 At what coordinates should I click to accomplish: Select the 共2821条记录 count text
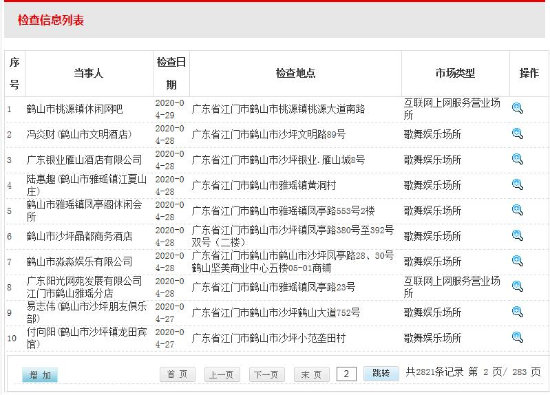pyautogui.click(x=434, y=372)
